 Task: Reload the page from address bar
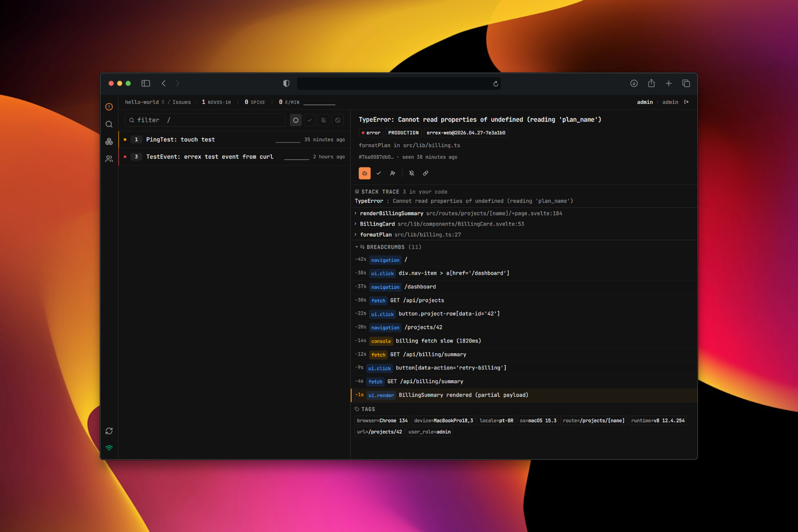[x=495, y=84]
